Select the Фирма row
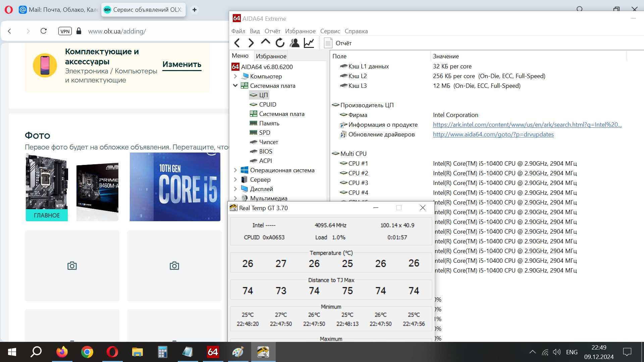This screenshot has height=362, width=644. coord(409,115)
